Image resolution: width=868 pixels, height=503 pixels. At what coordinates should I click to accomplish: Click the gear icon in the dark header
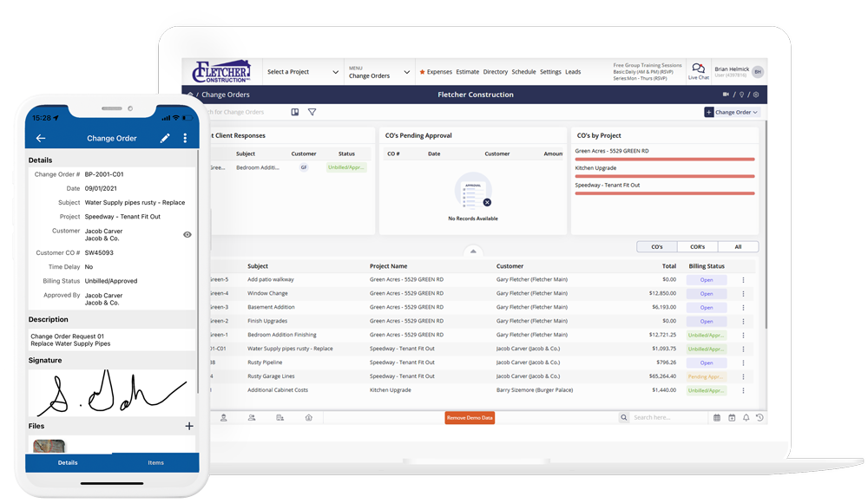(756, 95)
